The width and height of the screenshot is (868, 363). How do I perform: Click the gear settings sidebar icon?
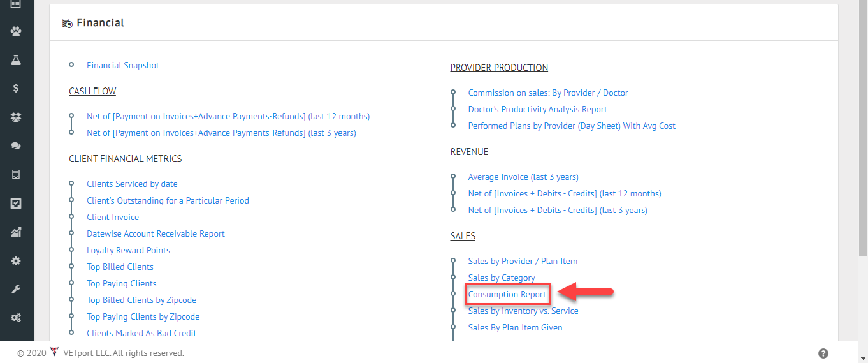pos(16,261)
